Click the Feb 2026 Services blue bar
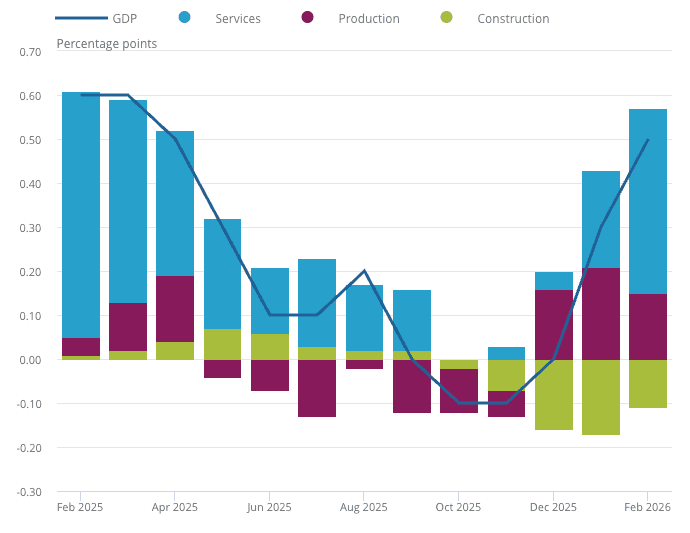Image resolution: width=690 pixels, height=533 pixels. pos(647,201)
